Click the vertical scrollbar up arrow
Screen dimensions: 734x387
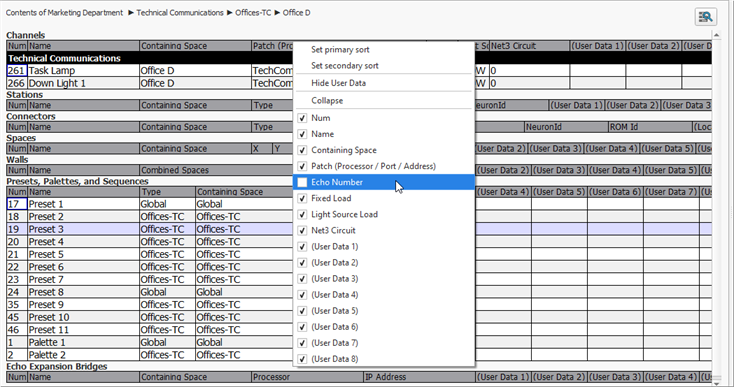click(x=716, y=35)
